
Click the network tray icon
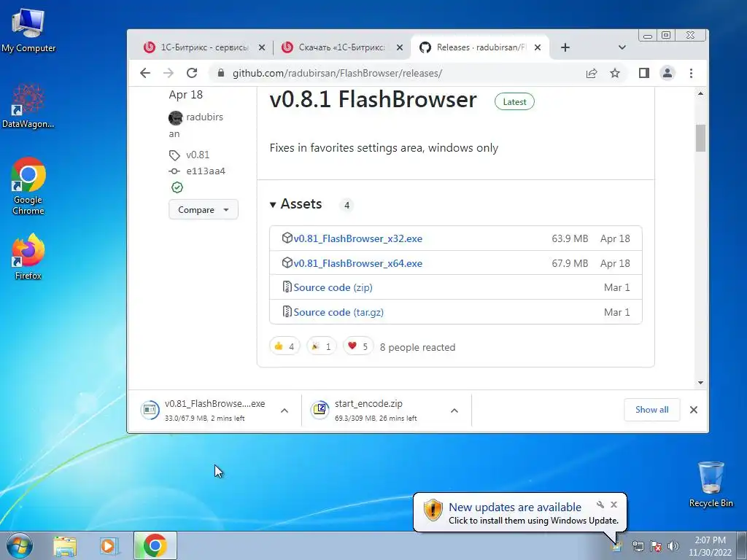[638, 546]
